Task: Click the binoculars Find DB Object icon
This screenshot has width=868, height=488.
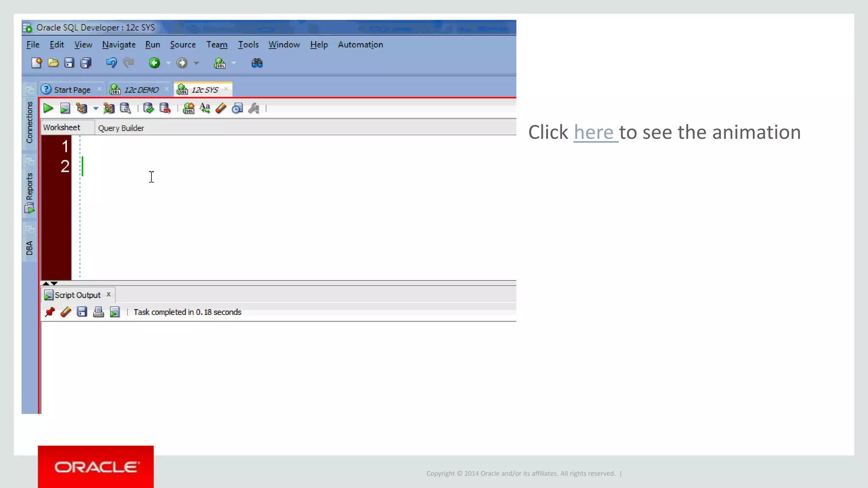Action: 257,63
